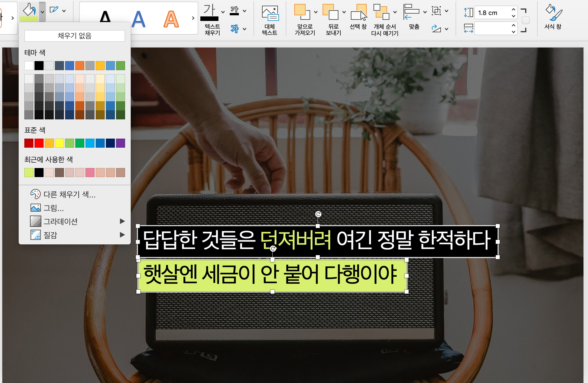The width and height of the screenshot is (588, 383).
Task: Toggle the lock aspect ratio checkbox
Action: coord(525,20)
